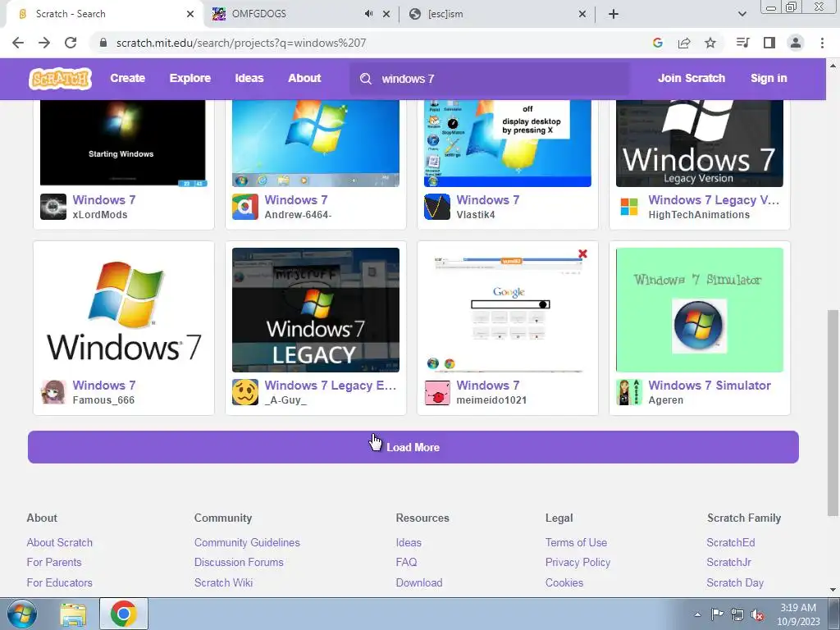Show hidden tray icons arrow
840x630 pixels.
(697, 614)
